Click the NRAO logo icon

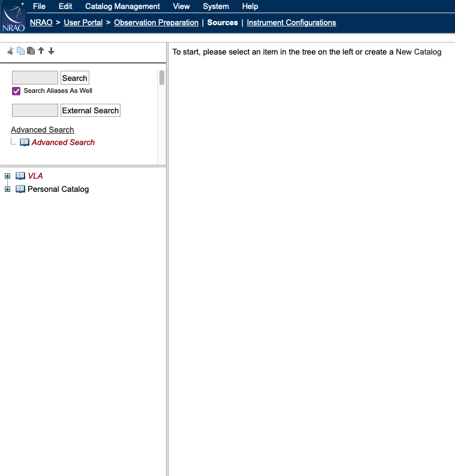[x=13, y=17]
